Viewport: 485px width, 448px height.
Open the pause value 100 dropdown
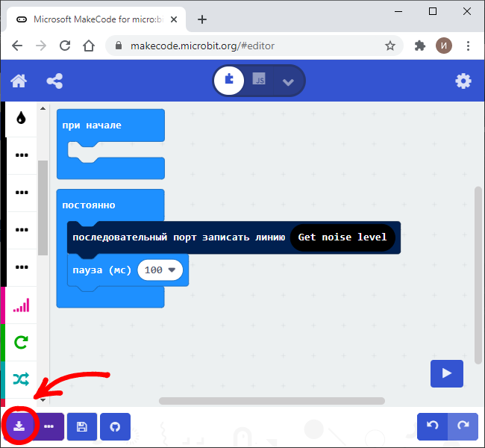coord(160,270)
